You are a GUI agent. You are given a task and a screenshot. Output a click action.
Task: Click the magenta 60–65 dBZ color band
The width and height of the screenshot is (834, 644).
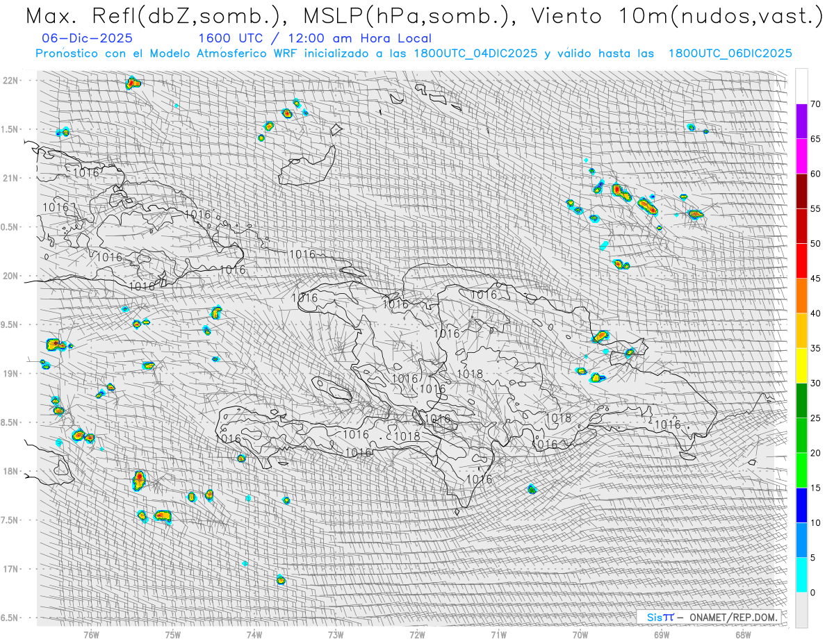point(801,156)
